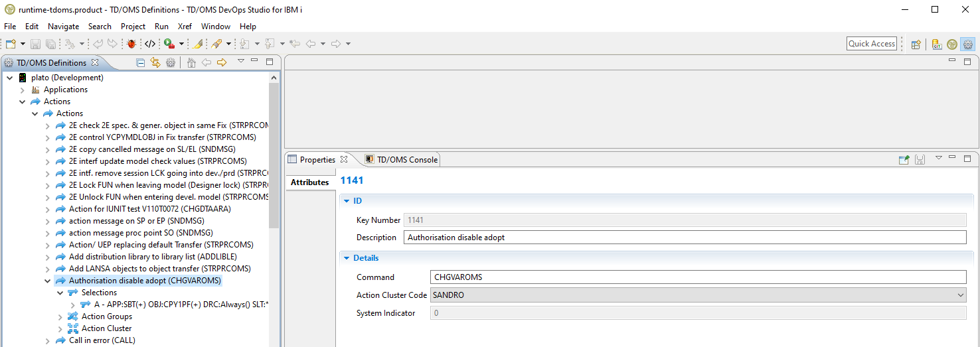Pin the Properties view to selection
The width and height of the screenshot is (980, 347).
(904, 159)
